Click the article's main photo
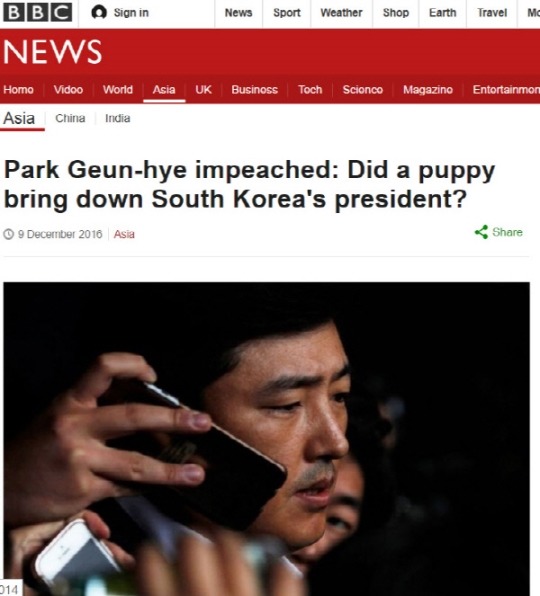540x596 pixels. [x=266, y=439]
